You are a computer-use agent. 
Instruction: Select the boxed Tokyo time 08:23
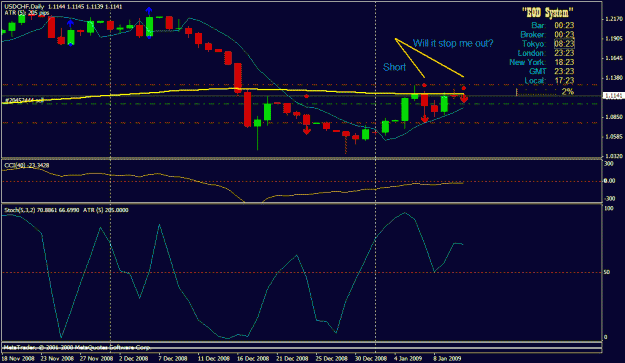point(564,44)
